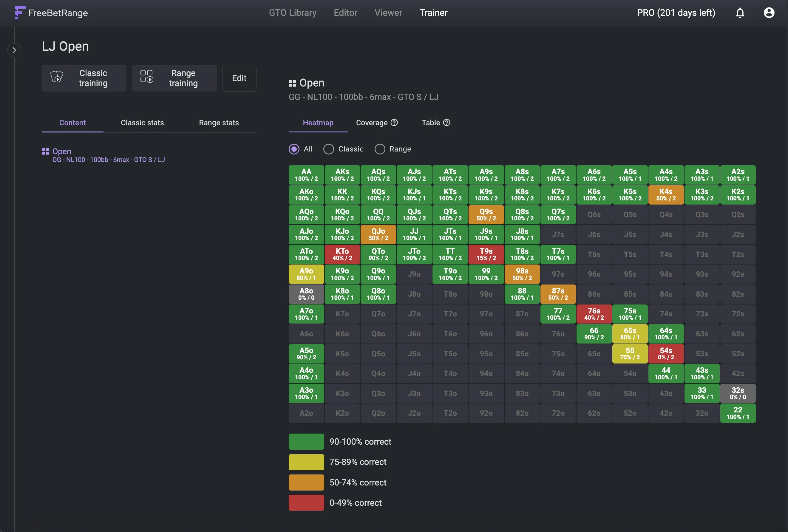The height and width of the screenshot is (532, 788).
Task: Expand the left sidebar chevron
Action: (14, 50)
